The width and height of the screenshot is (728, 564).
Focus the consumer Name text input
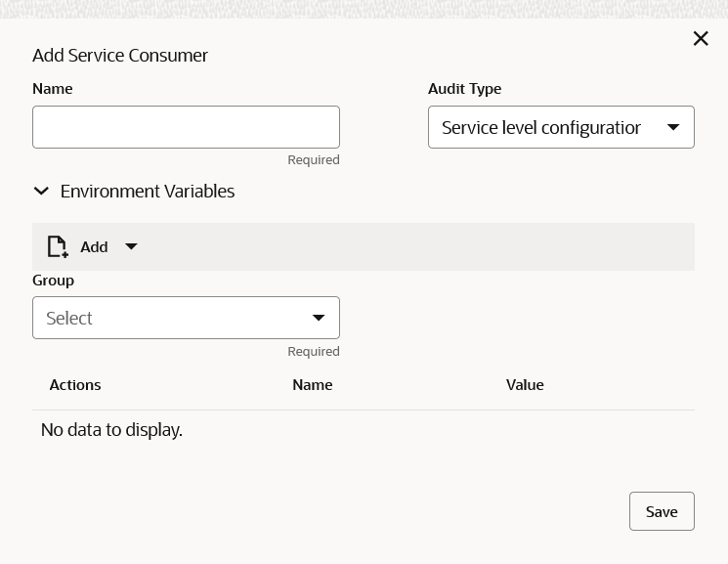click(186, 127)
